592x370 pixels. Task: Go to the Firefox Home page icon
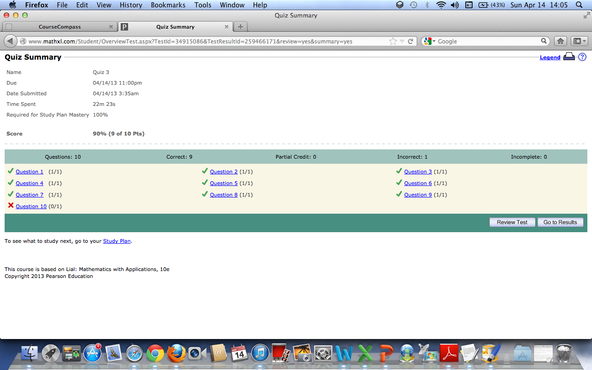(x=561, y=41)
